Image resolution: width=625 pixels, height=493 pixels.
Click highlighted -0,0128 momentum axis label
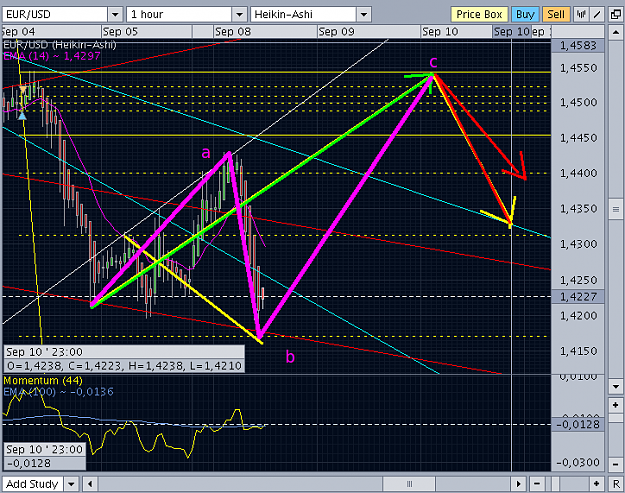click(x=578, y=424)
